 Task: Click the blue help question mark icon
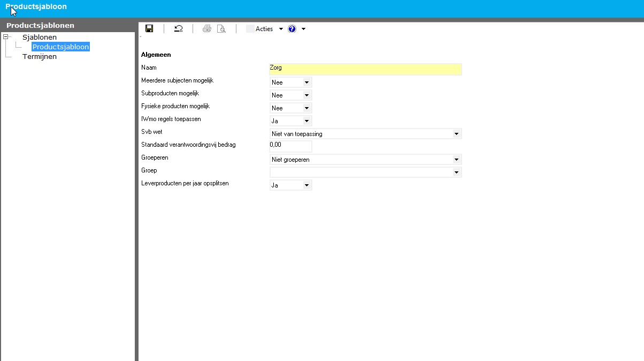pos(292,29)
